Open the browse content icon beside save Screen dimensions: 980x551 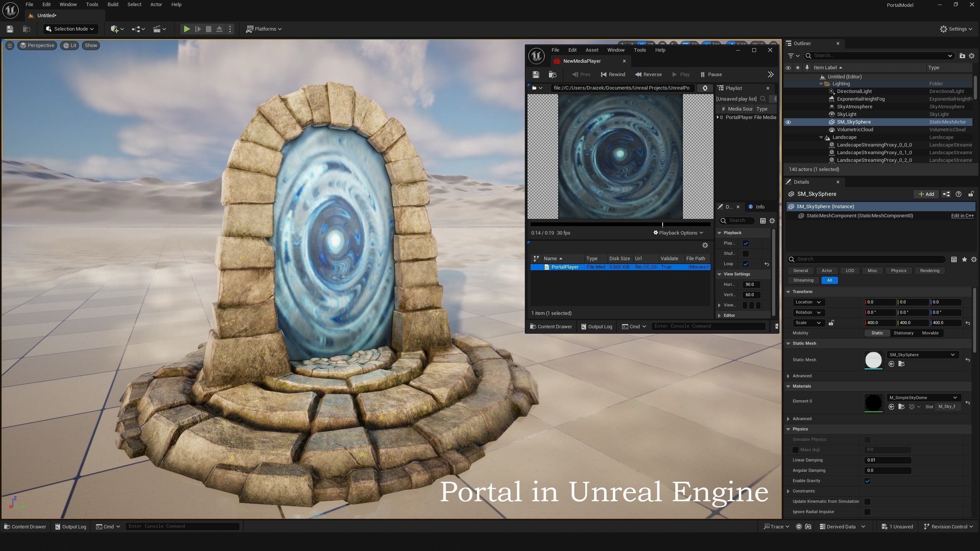[26, 29]
